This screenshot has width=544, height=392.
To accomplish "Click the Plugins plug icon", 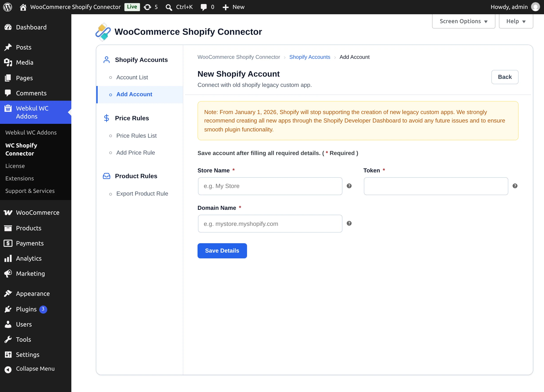I will click(8, 309).
